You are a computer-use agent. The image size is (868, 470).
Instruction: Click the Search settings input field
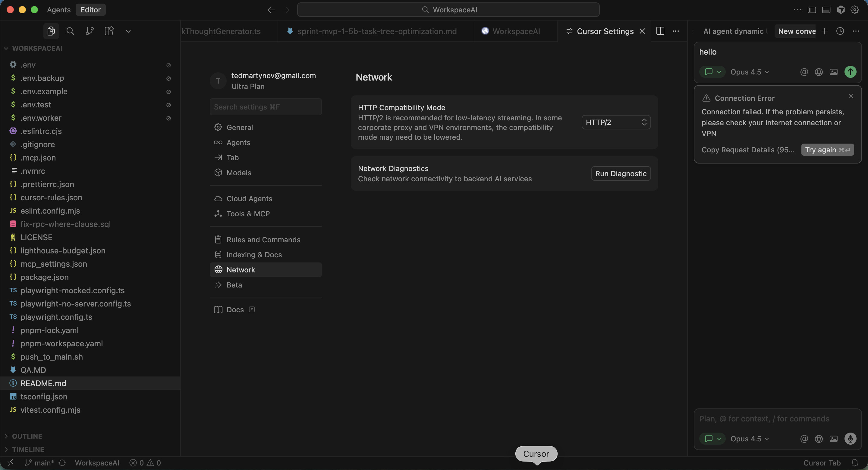pyautogui.click(x=266, y=107)
